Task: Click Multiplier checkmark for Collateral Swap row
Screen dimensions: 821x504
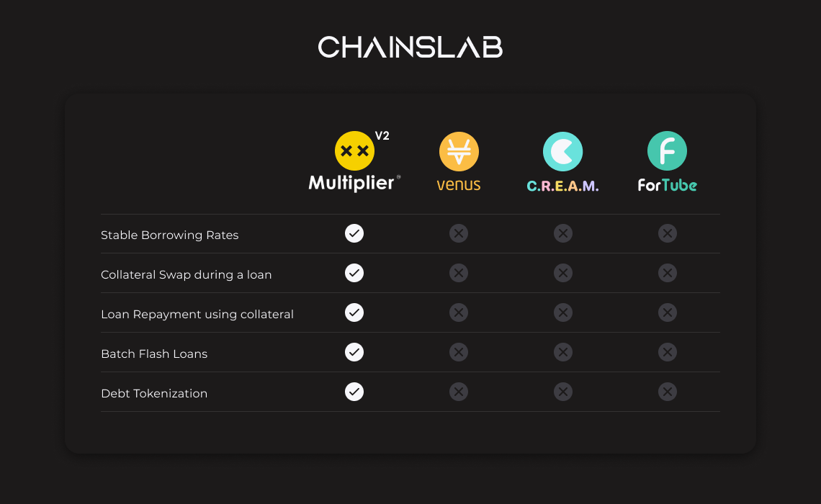Action: pos(354,273)
